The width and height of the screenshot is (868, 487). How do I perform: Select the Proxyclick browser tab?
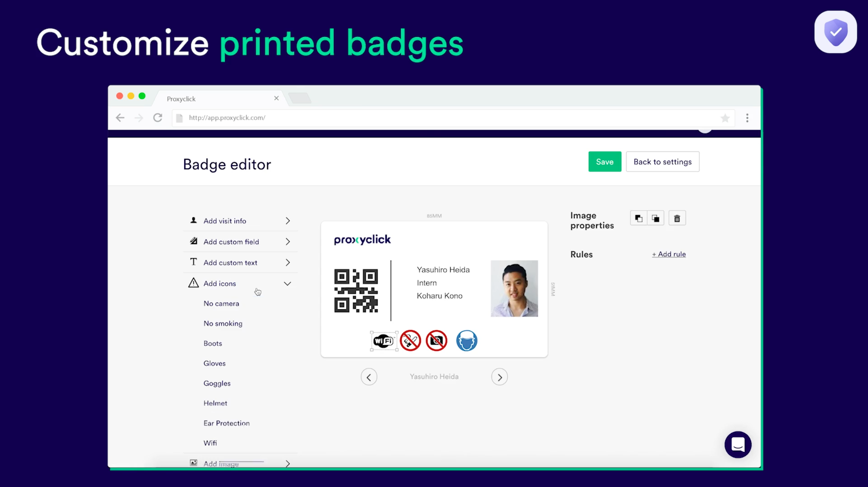click(220, 99)
